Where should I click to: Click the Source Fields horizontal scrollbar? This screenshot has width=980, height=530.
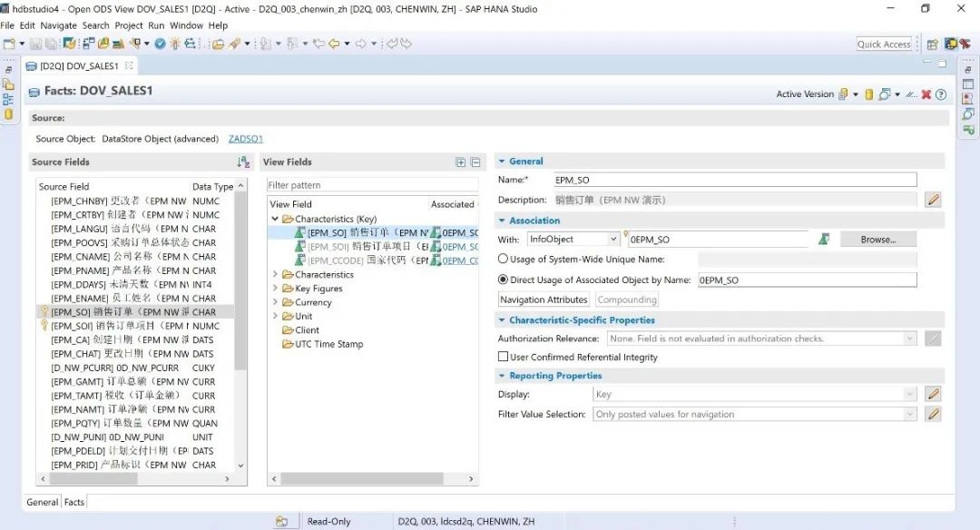pos(93,478)
